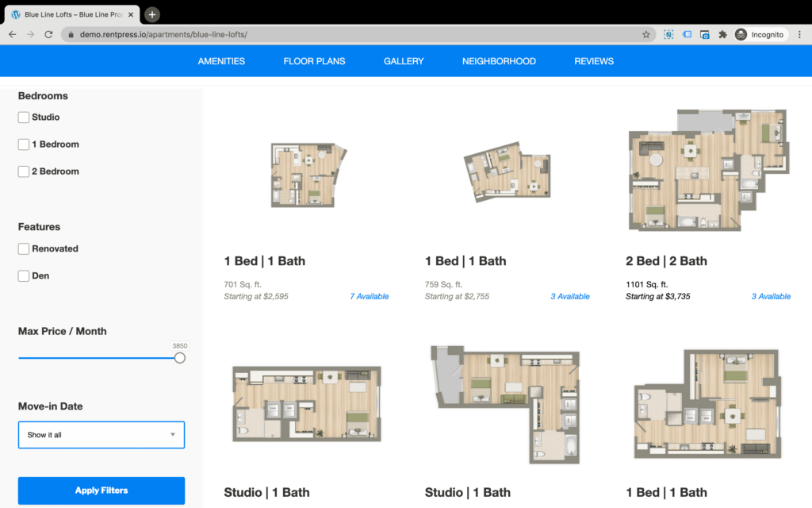Click the Apply Filters button
This screenshot has height=508, width=812.
[101, 491]
